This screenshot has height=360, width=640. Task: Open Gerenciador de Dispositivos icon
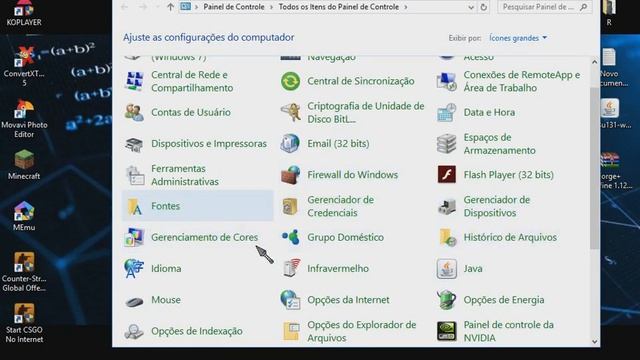click(447, 207)
